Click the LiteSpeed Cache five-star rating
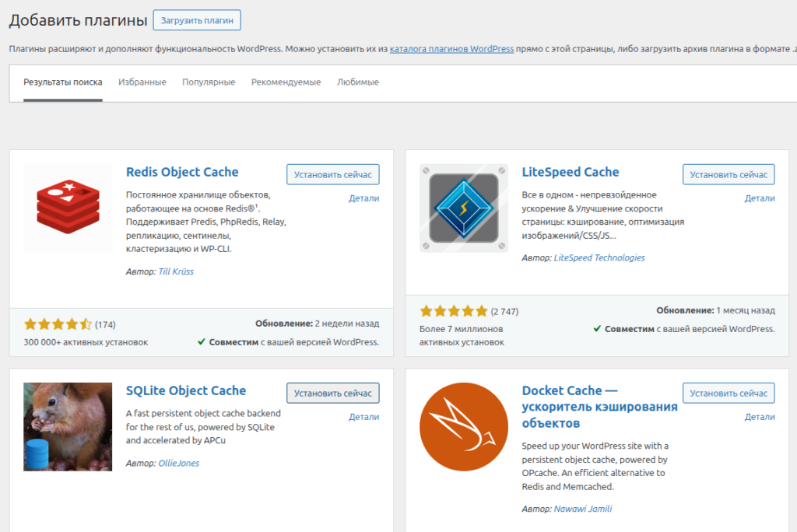Viewport: 797px width, 532px height. coord(454,311)
